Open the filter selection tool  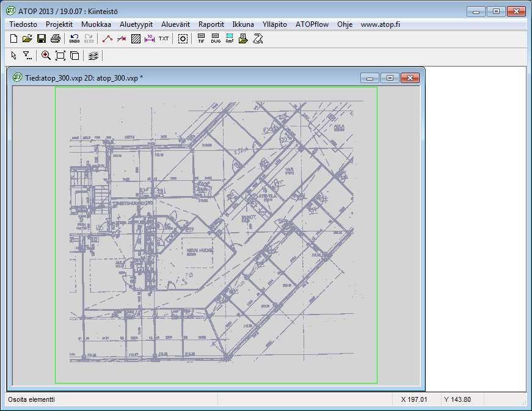27,56
